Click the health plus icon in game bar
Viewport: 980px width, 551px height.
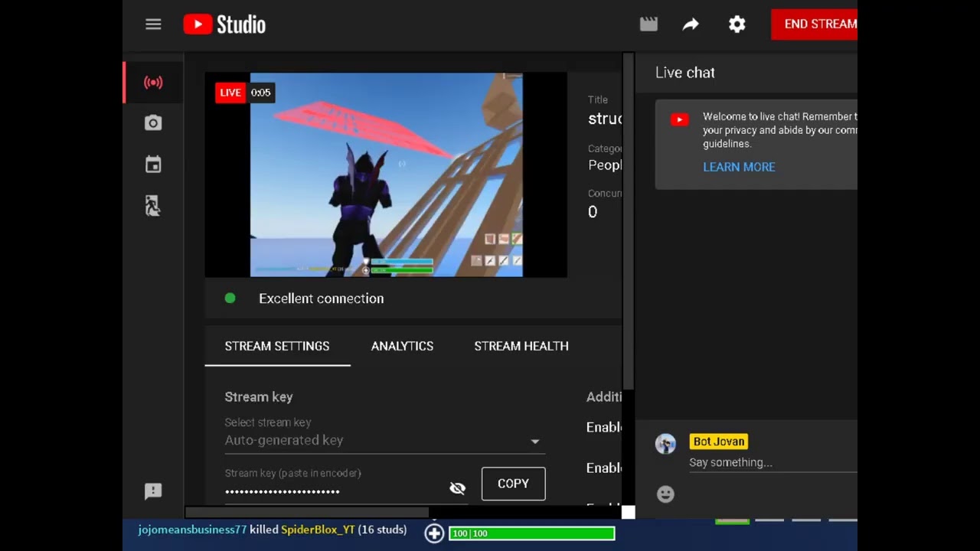click(434, 533)
